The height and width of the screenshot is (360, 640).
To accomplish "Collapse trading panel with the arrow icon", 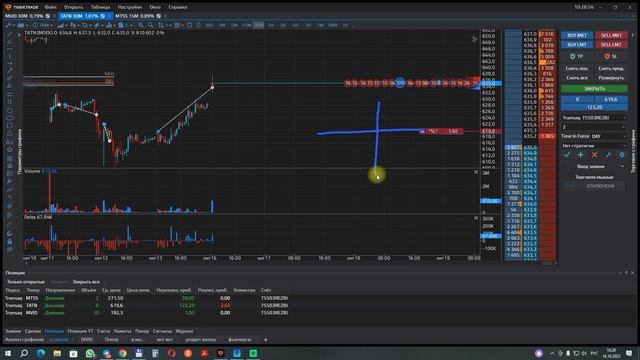I will pos(633,35).
